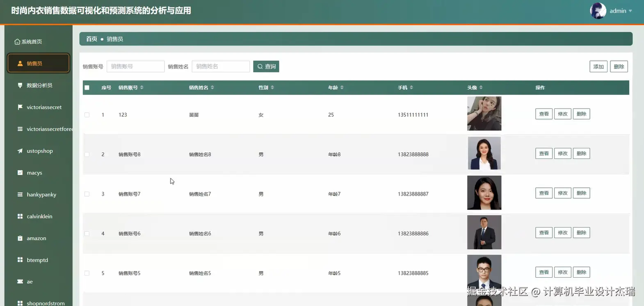
Task: Focus the 销售账号 search input
Action: (x=135, y=67)
